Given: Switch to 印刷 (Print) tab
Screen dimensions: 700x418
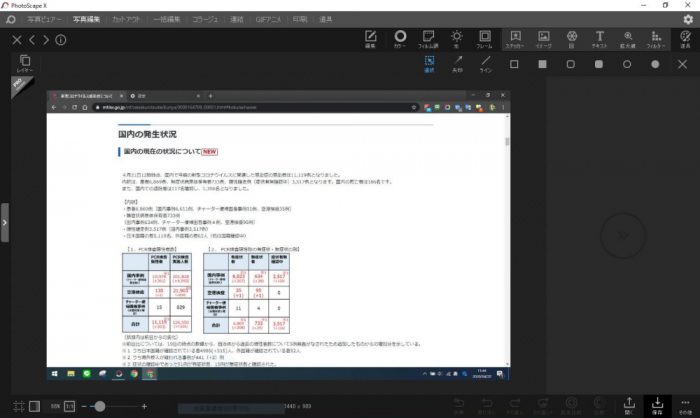Looking at the screenshot, I should pyautogui.click(x=300, y=20).
